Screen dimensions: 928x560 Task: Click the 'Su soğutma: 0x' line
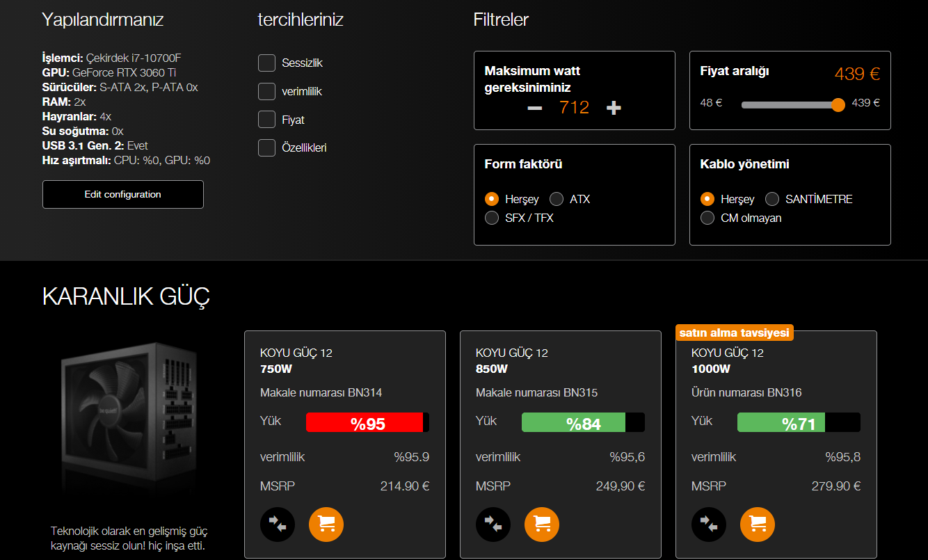point(83,131)
